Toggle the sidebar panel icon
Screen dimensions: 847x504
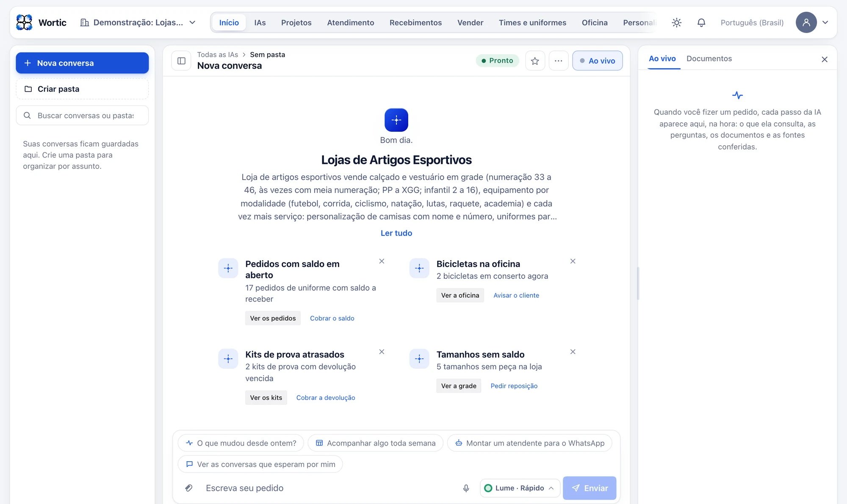coord(181,61)
